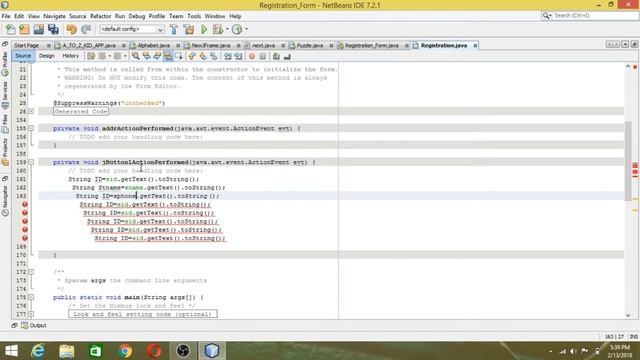Click Shift Line Right editor icon

coord(238,56)
